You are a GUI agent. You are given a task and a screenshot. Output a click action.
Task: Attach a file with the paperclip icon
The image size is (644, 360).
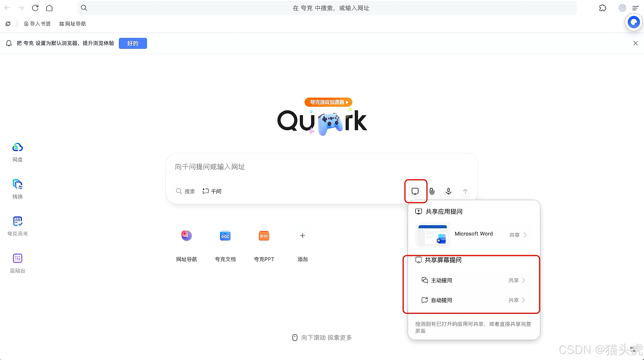(x=432, y=191)
